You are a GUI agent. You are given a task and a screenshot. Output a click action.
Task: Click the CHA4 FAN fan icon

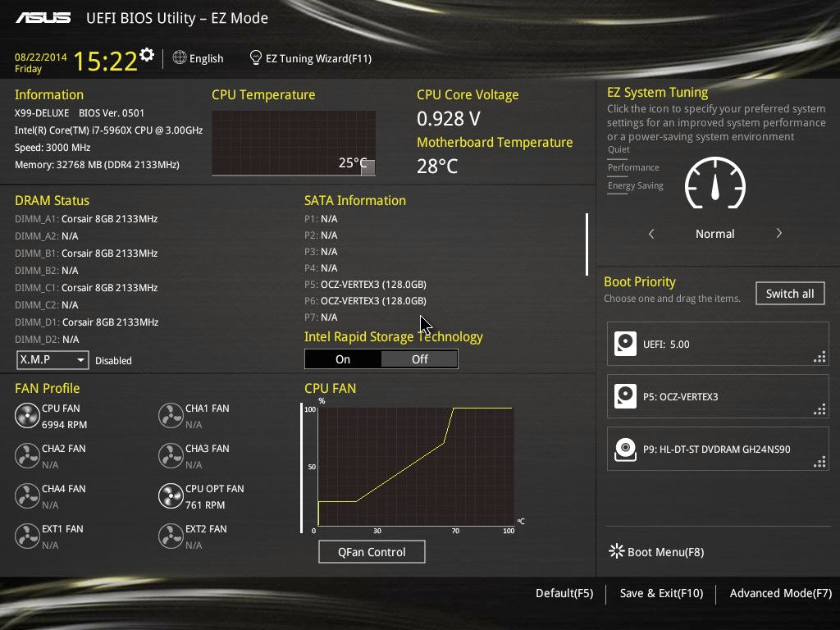point(27,496)
